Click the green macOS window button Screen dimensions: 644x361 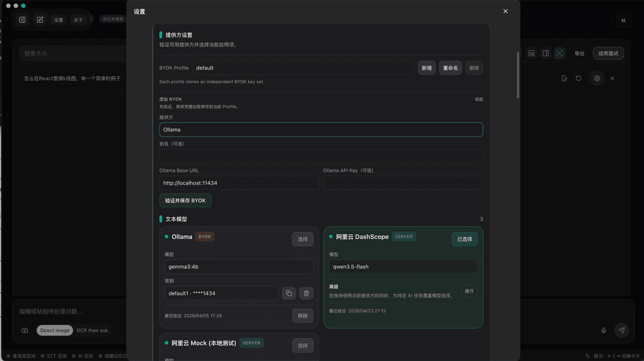pos(24,5)
